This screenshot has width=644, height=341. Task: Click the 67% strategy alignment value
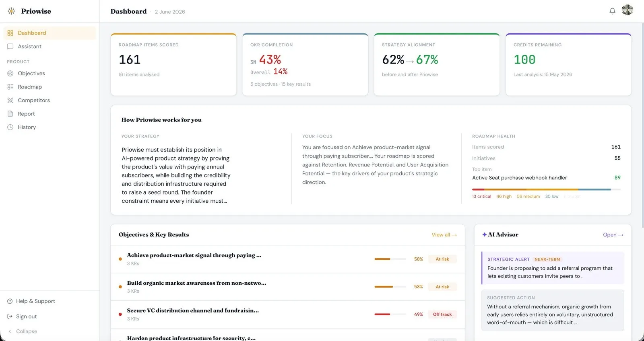point(427,60)
